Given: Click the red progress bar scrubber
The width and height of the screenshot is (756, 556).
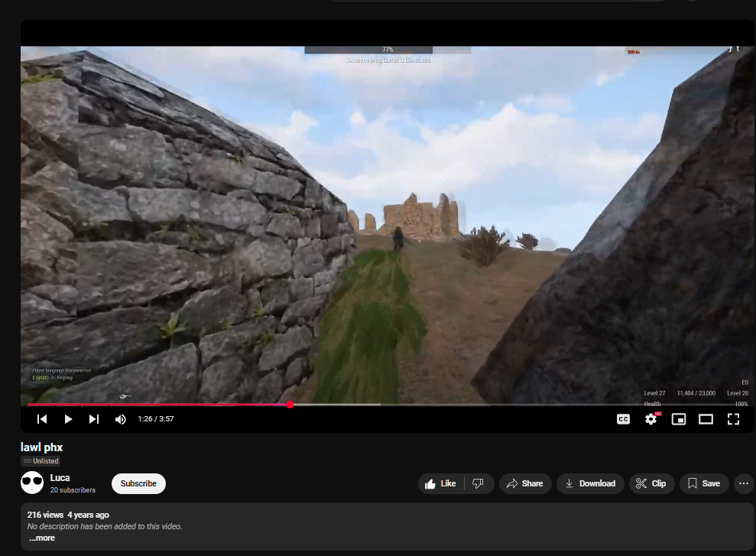Looking at the screenshot, I should (x=290, y=405).
